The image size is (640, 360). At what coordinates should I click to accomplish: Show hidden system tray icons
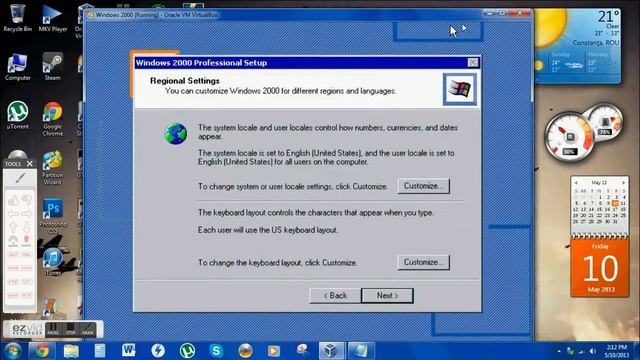[x=559, y=351]
